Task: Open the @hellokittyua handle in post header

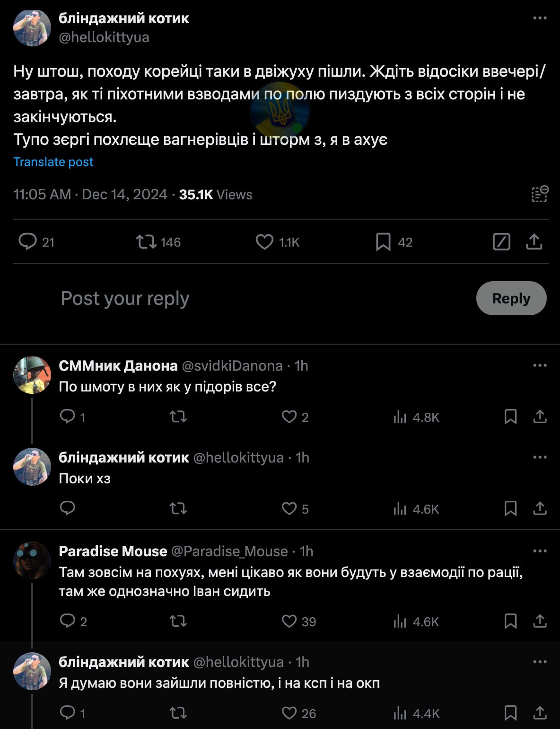Action: (x=104, y=37)
